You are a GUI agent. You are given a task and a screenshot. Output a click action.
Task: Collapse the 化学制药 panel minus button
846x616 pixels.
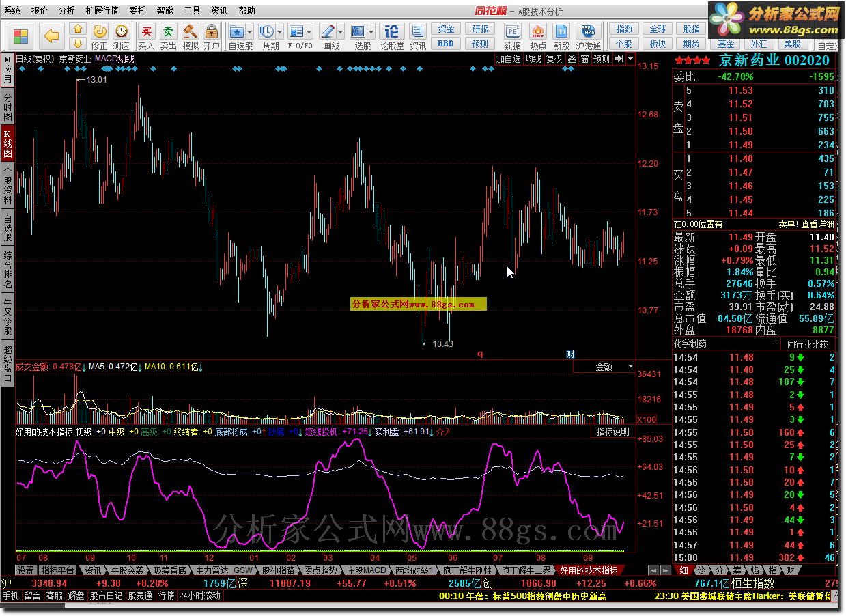click(x=775, y=344)
